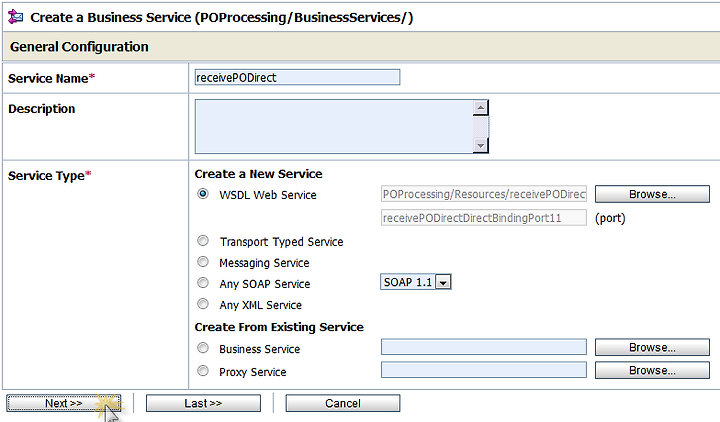Browse for an existing Proxy Service
The image size is (720, 422).
tap(652, 370)
